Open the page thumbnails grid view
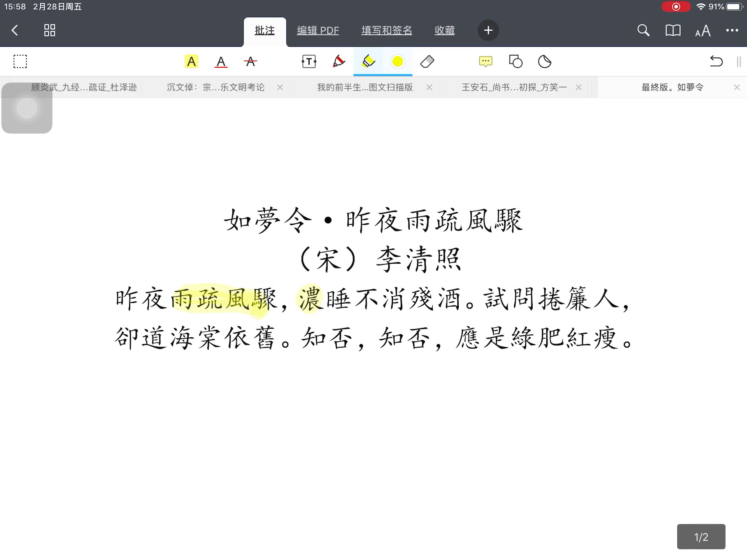The width and height of the screenshot is (747, 560). tap(49, 30)
